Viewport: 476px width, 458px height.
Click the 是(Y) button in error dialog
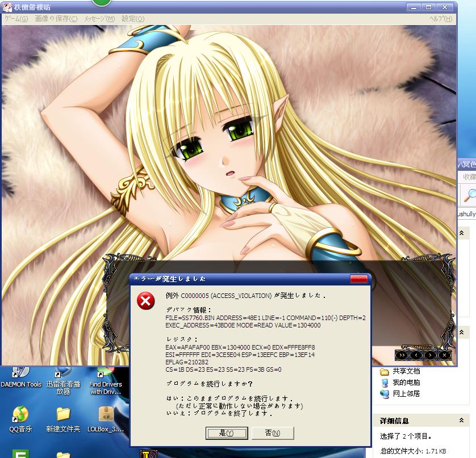(227, 433)
